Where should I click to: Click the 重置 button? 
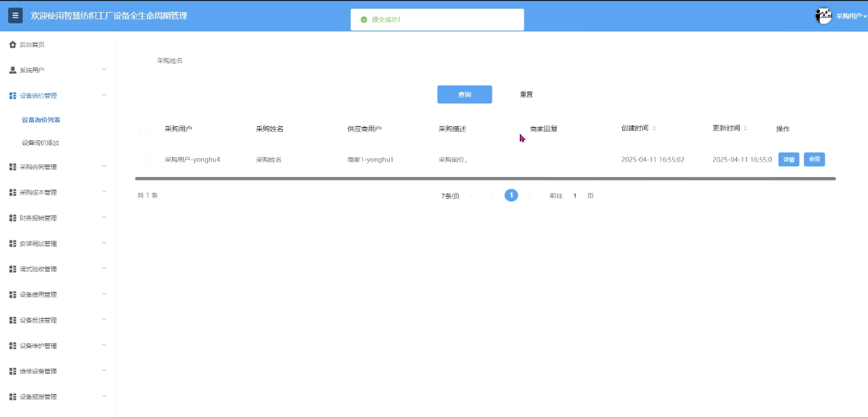pyautogui.click(x=527, y=95)
